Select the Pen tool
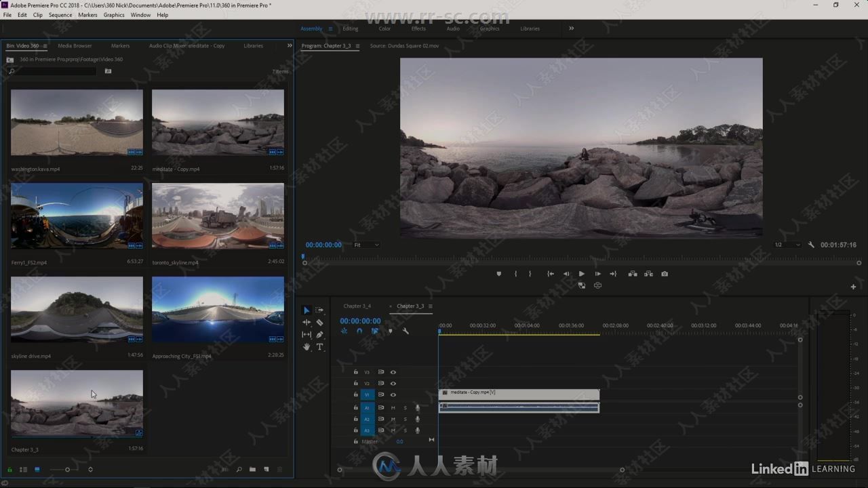This screenshot has height=488, width=868. pos(319,335)
